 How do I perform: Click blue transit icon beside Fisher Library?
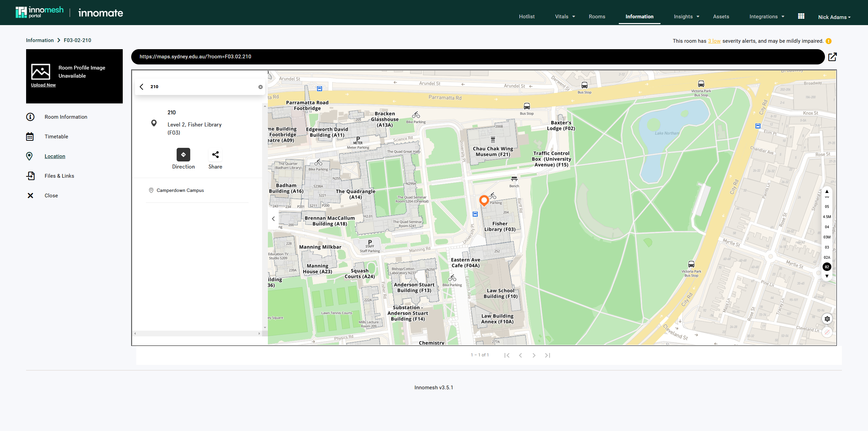[x=475, y=214]
